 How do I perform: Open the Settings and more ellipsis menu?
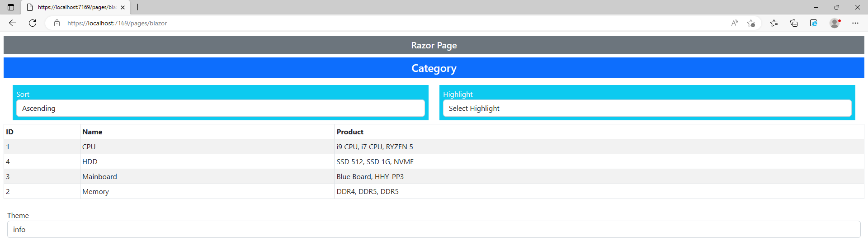(x=855, y=23)
